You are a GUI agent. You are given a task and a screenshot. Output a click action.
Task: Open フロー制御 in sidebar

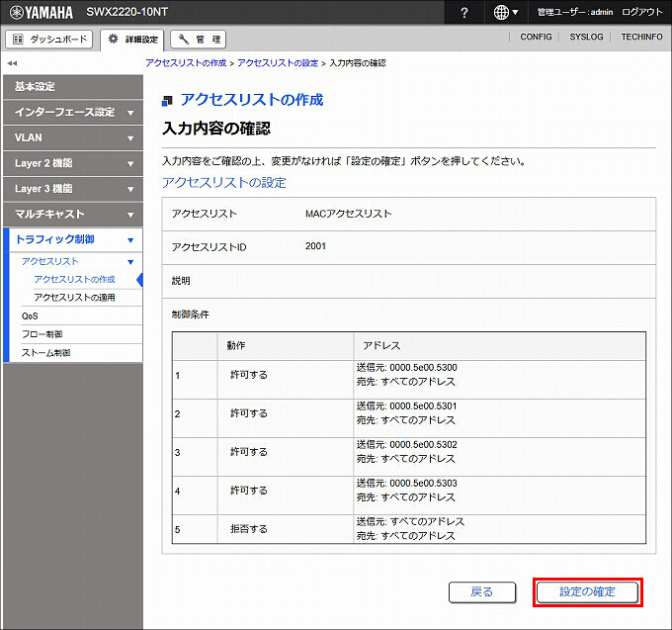tap(42, 334)
